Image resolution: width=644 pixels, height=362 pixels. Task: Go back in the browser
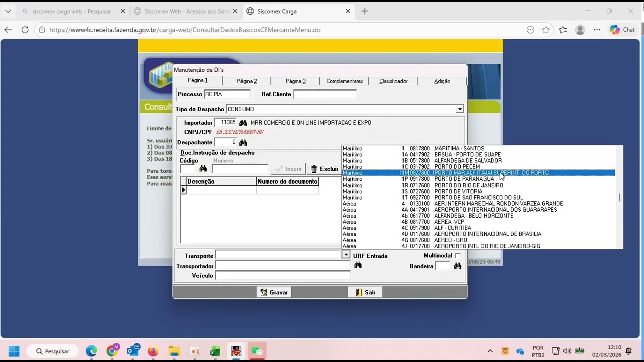[x=8, y=30]
